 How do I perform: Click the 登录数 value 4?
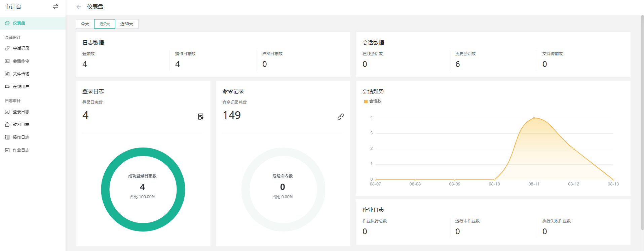coord(85,64)
